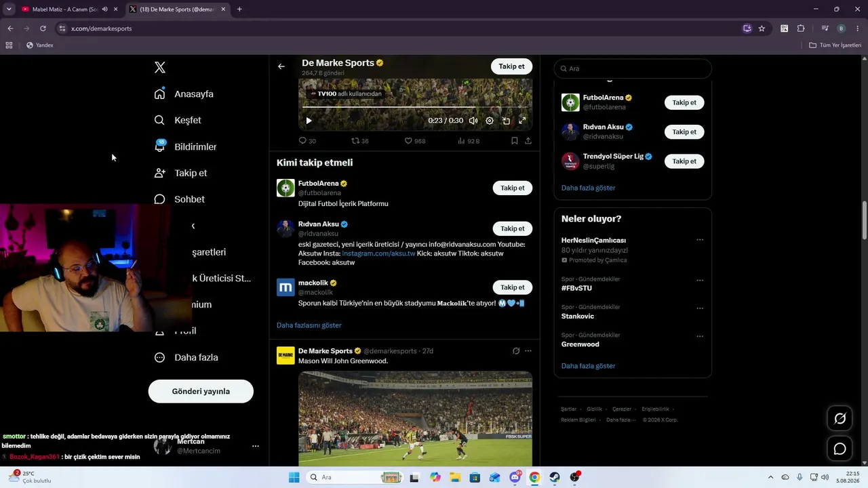The width and height of the screenshot is (868, 488).
Task: Open the more menu on Greenwood post
Action: 528,351
